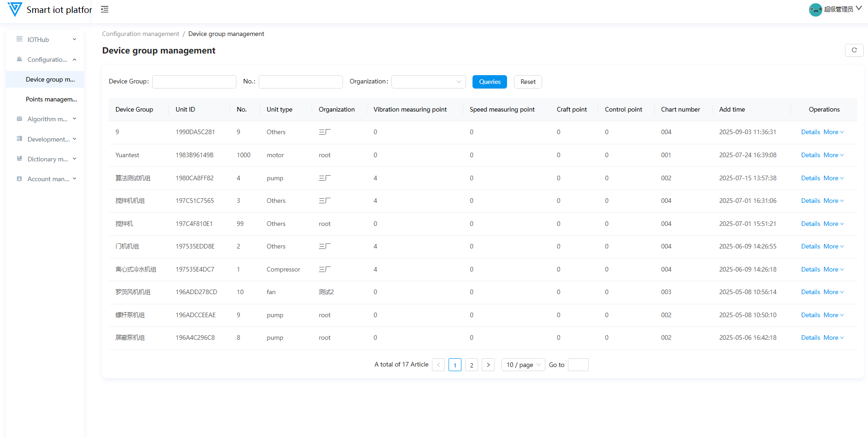Expand More options for Yuantest row
This screenshot has height=438, width=868.
[833, 155]
